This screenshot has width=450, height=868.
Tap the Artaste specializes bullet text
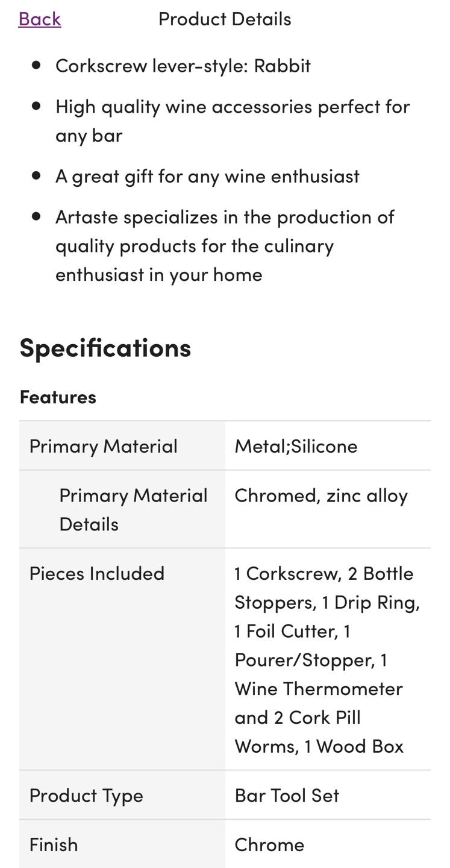click(225, 245)
